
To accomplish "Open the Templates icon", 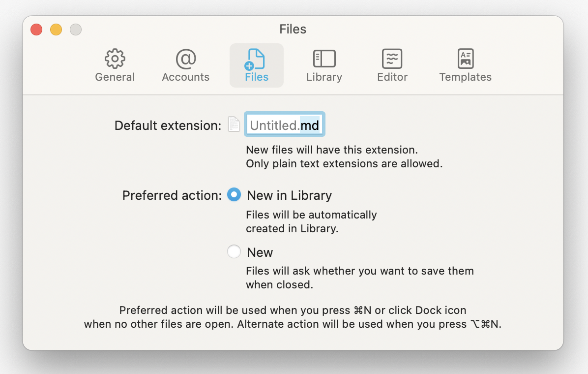I will [465, 59].
